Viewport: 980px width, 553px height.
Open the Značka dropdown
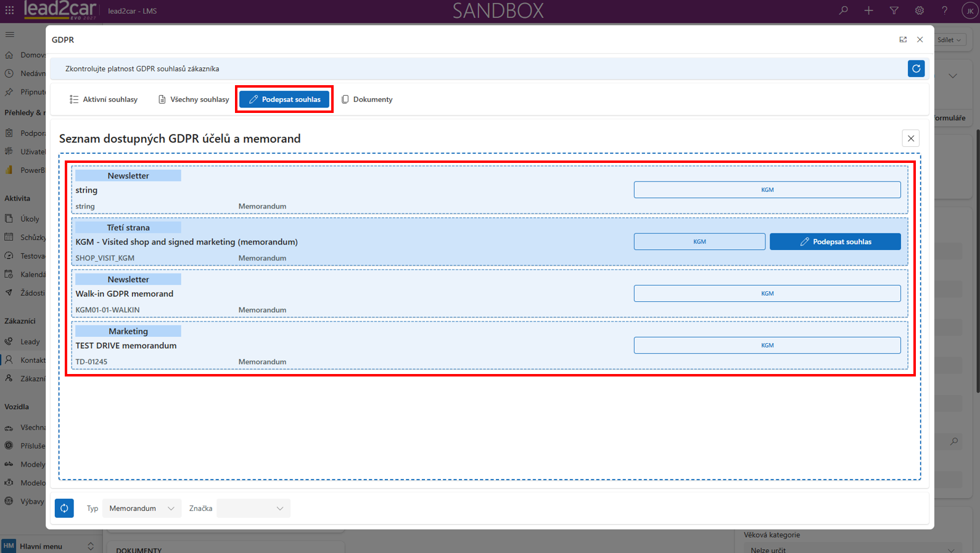253,508
